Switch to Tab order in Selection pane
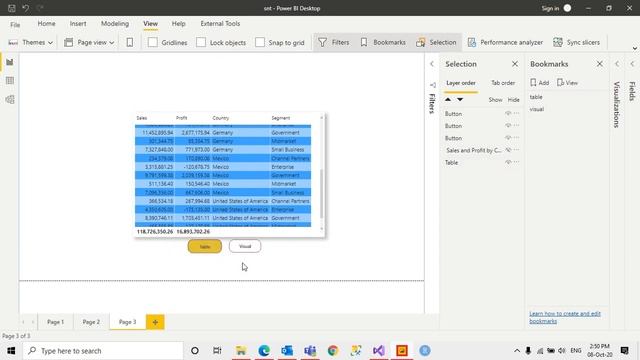 click(x=503, y=83)
